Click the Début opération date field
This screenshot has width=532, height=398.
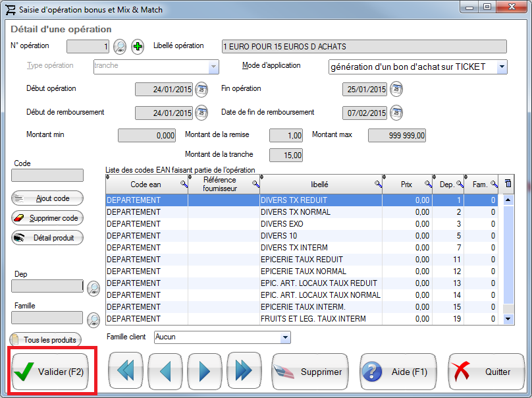[164, 90]
